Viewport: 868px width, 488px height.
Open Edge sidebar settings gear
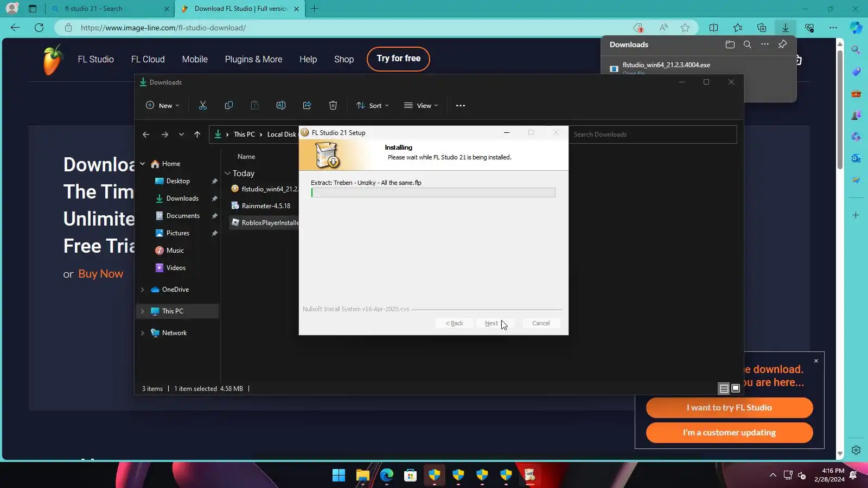(x=856, y=450)
